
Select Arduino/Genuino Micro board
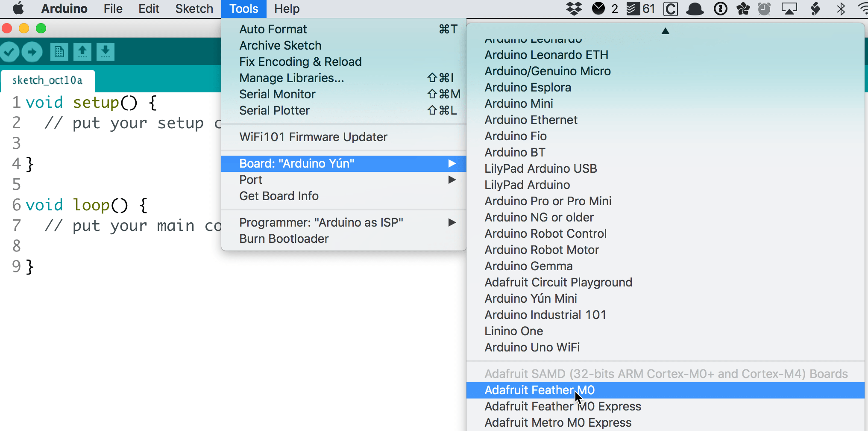pos(666,71)
